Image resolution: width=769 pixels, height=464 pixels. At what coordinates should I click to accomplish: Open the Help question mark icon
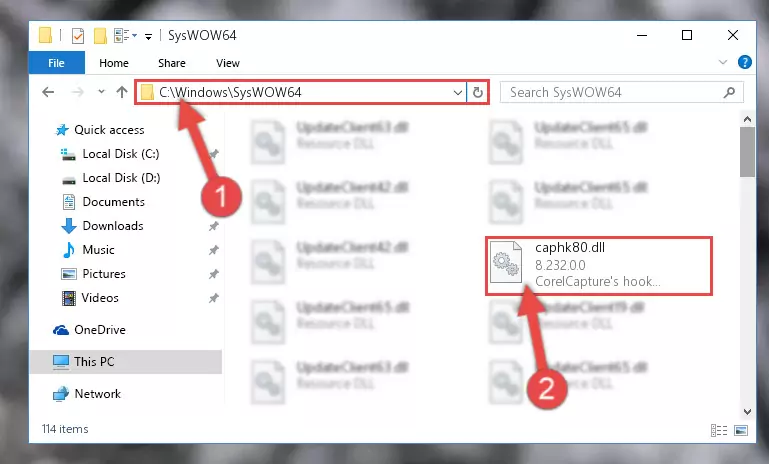coord(744,62)
